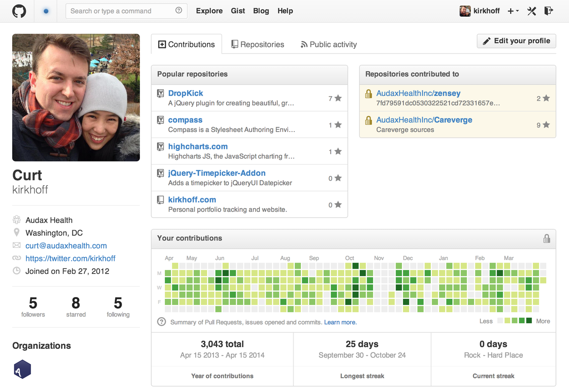
Task: Click the star icon on jQuery-Timepicker-Addon row
Action: [x=338, y=178]
